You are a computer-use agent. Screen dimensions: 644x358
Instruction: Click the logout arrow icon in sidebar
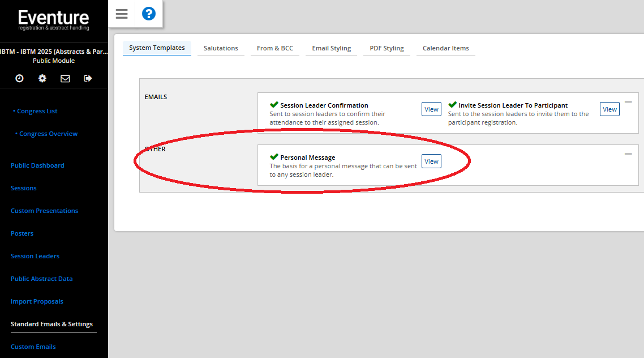tap(88, 79)
